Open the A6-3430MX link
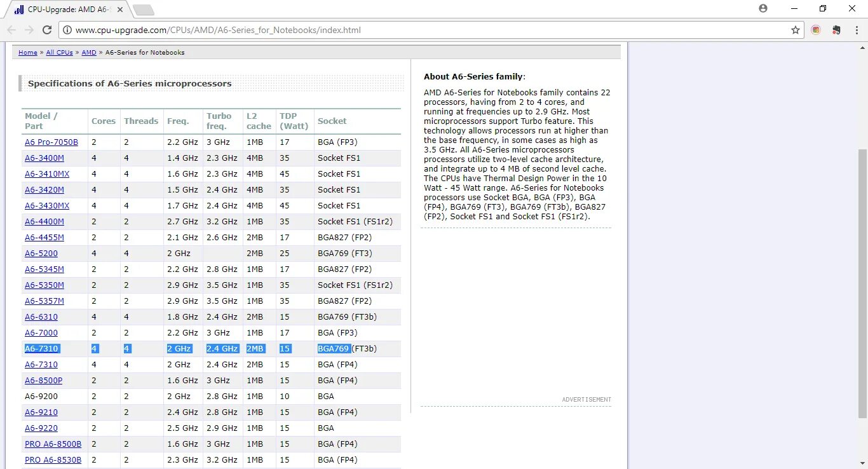This screenshot has width=868, height=469. [47, 205]
